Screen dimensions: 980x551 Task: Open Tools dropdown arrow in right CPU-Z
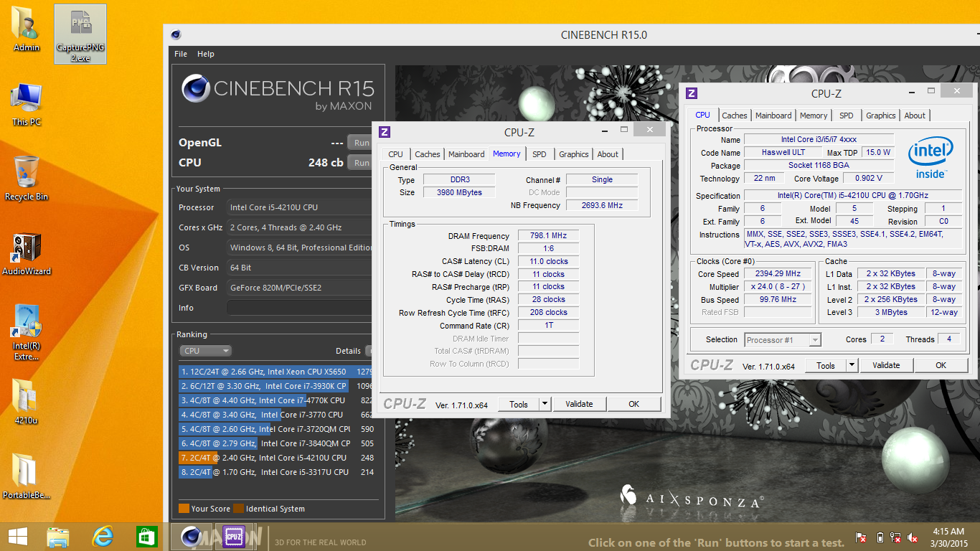tap(852, 365)
